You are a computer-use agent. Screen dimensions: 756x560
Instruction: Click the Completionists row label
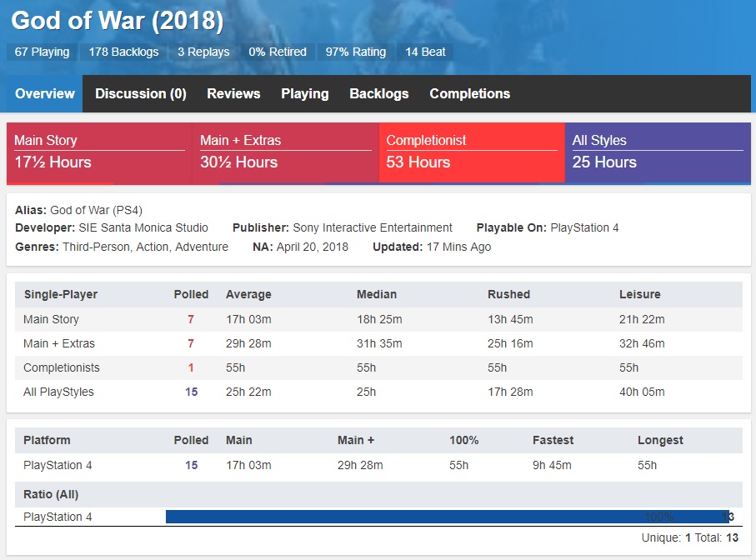(x=62, y=367)
